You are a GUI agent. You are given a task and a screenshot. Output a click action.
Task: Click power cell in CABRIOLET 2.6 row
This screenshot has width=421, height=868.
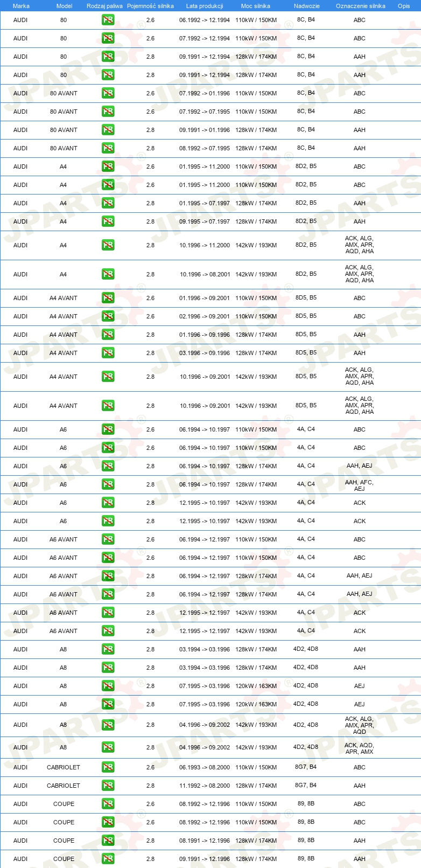256,767
